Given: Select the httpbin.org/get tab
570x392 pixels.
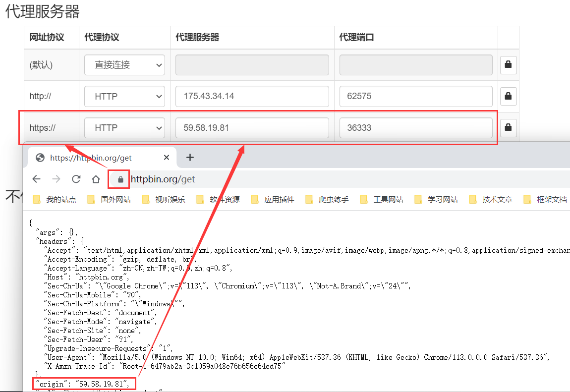Looking at the screenshot, I should click(x=94, y=158).
